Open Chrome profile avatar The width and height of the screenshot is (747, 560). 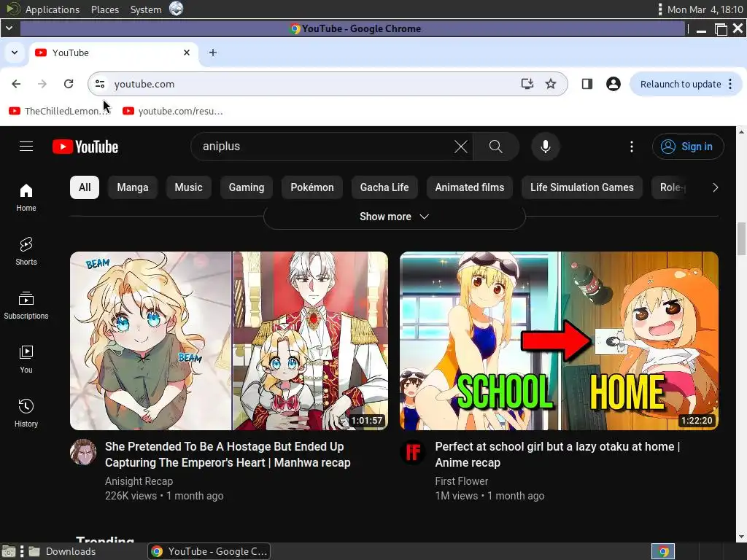(613, 84)
